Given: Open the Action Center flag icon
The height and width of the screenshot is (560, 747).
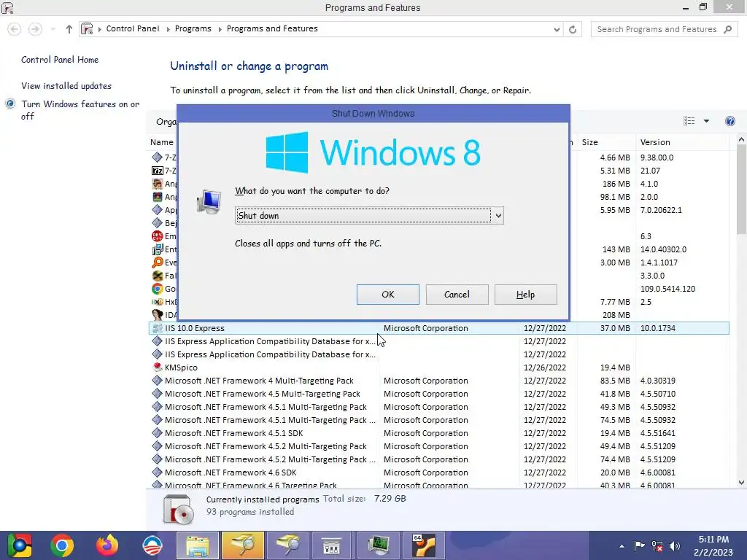Looking at the screenshot, I should 639,545.
